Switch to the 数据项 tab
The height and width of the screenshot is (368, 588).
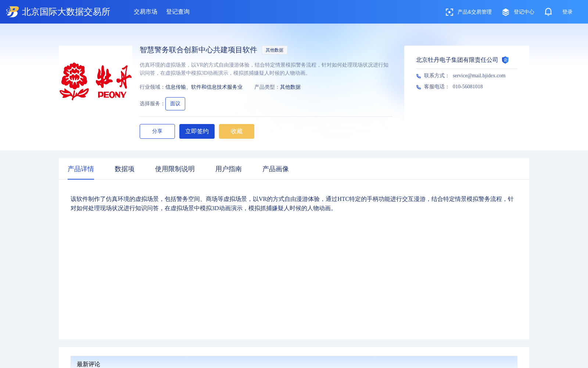pyautogui.click(x=125, y=169)
